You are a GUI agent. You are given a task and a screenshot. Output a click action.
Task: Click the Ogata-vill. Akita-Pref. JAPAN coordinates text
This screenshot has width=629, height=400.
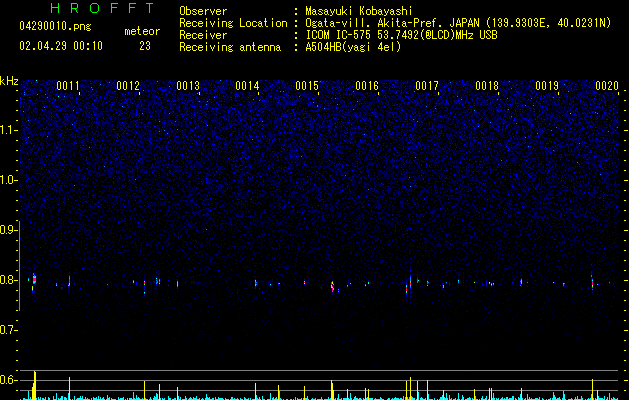[458, 23]
